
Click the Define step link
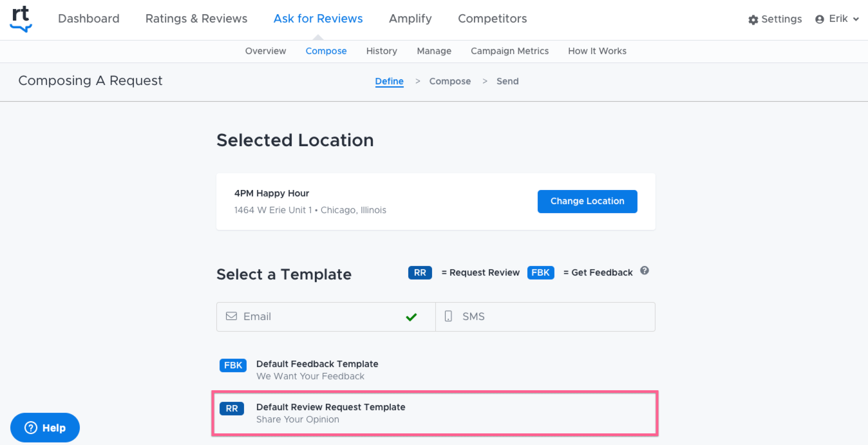click(x=390, y=81)
